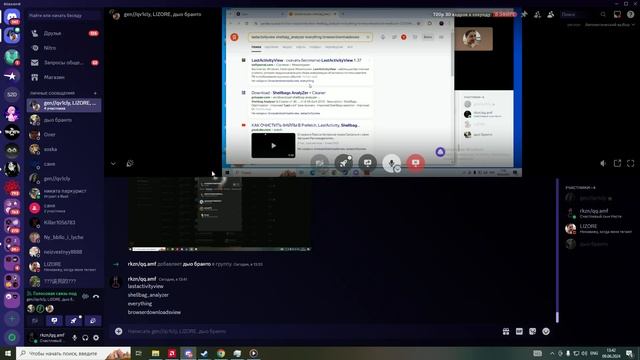The width and height of the screenshot is (640, 360).
Task: Open shared screenshot thumbnail in chat
Action: pyautogui.click(x=220, y=214)
